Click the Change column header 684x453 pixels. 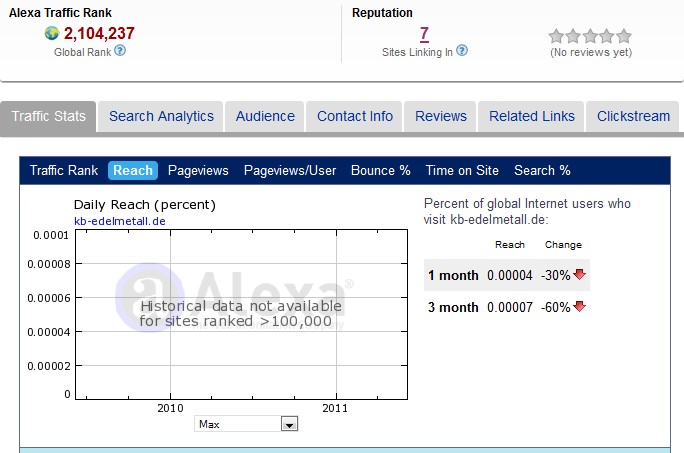[x=563, y=245]
